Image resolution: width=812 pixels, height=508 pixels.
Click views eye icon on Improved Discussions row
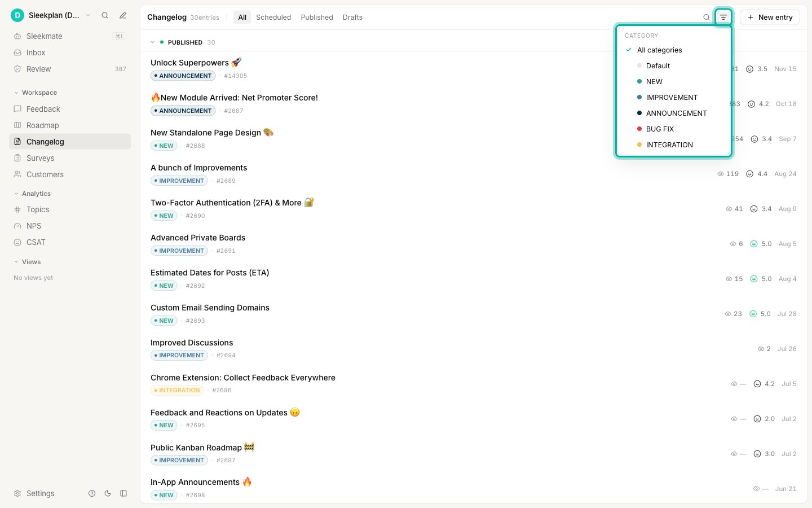tap(761, 349)
